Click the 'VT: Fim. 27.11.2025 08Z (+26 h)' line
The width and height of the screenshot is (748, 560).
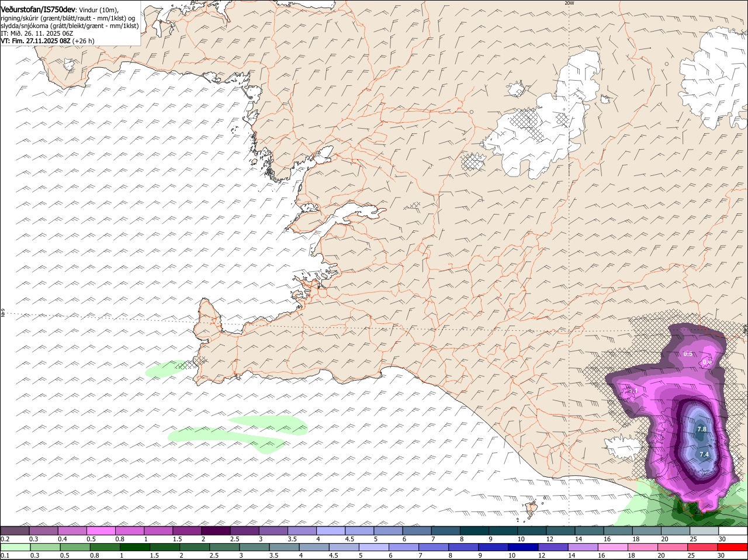(47, 41)
